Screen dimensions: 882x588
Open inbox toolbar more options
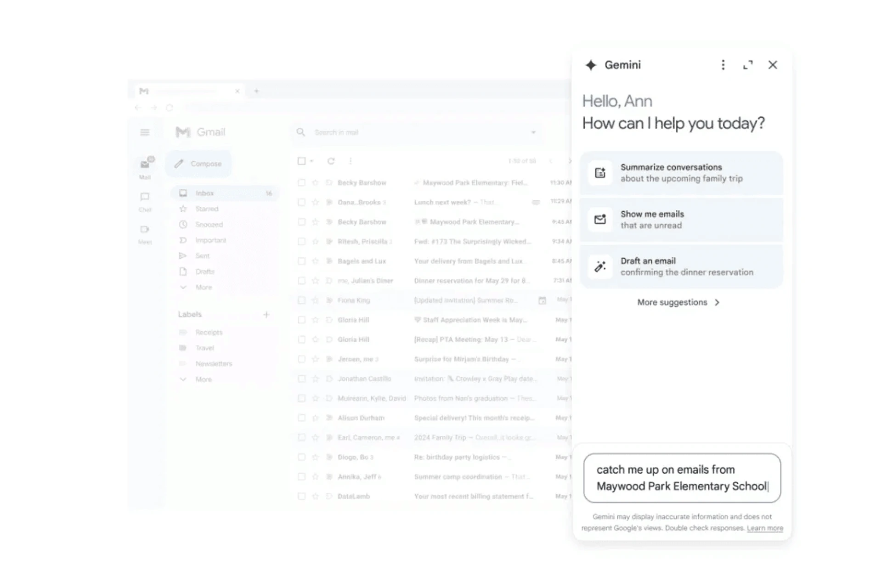tap(351, 161)
